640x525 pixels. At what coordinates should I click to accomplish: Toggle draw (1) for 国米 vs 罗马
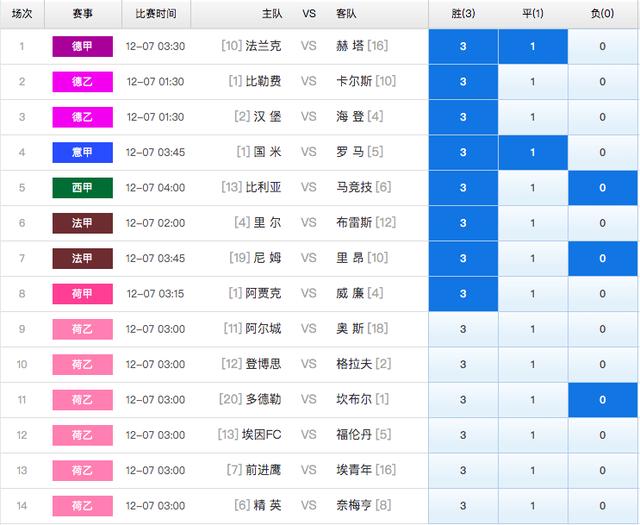pyautogui.click(x=533, y=152)
